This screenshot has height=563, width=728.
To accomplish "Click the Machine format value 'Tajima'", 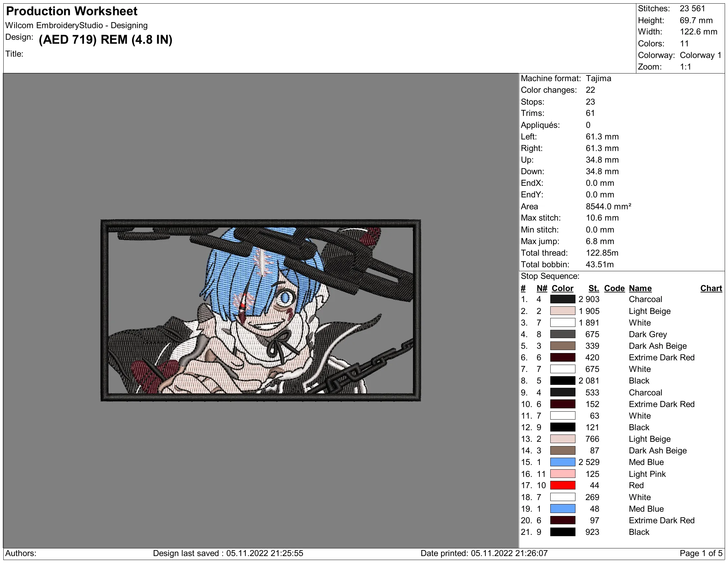I will [x=598, y=78].
